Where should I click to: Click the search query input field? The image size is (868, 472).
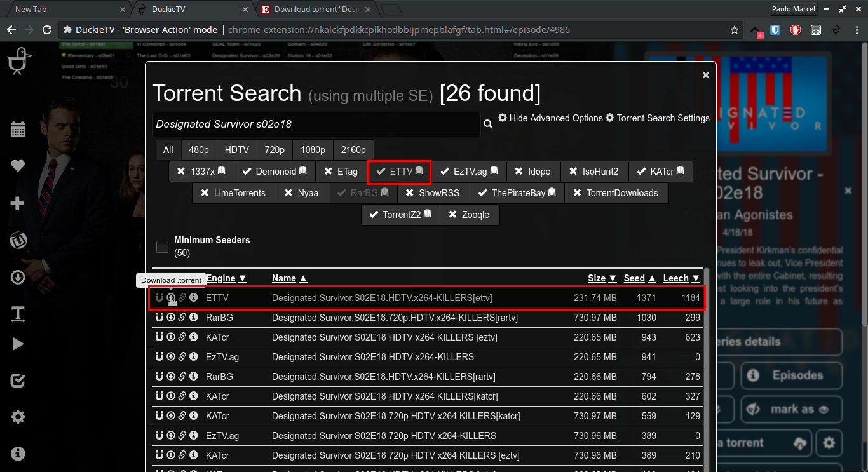tap(316, 124)
